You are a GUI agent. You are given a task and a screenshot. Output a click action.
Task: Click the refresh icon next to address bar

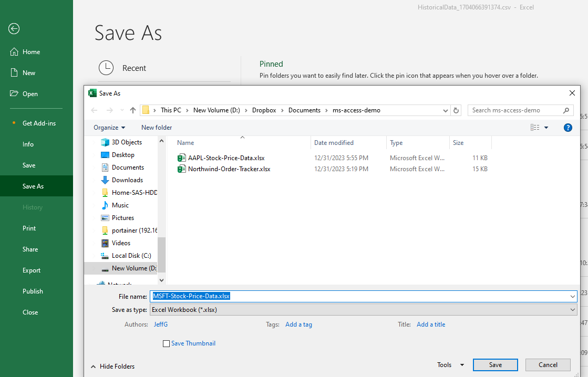(x=456, y=110)
